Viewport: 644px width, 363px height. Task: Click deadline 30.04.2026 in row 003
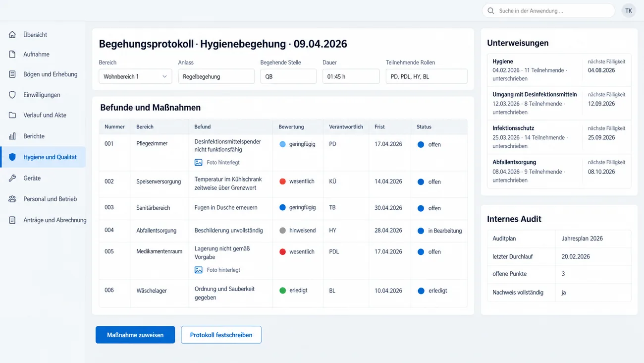[388, 208]
